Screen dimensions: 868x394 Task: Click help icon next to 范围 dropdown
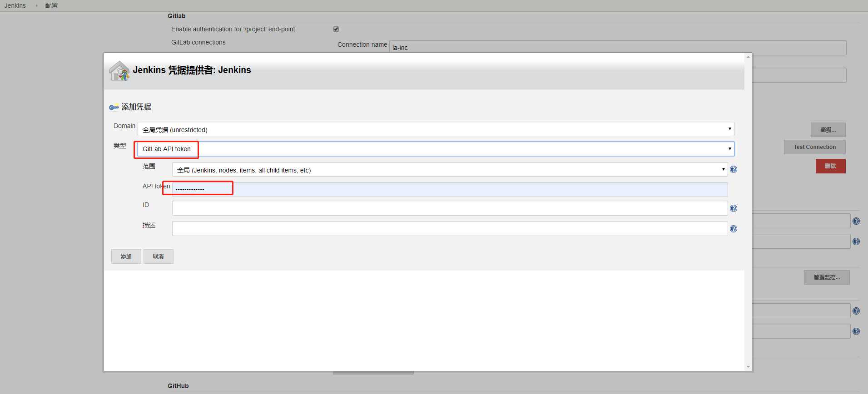point(734,169)
